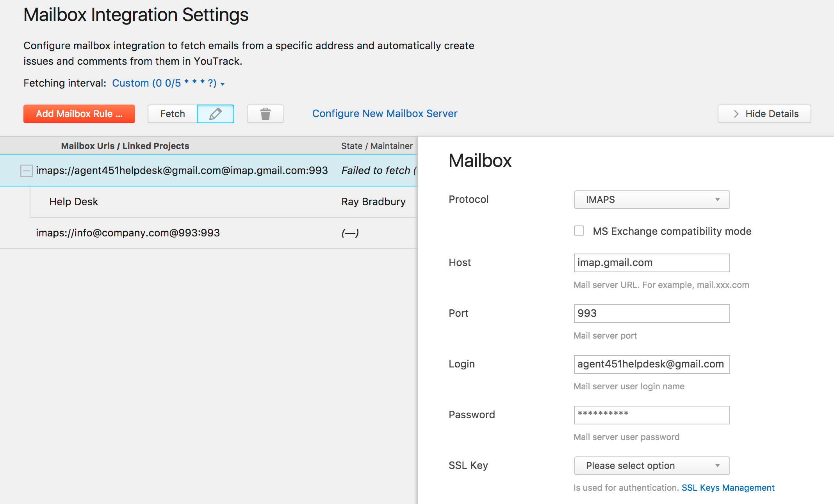Click the trash delete icon
The height and width of the screenshot is (504, 834).
(265, 114)
